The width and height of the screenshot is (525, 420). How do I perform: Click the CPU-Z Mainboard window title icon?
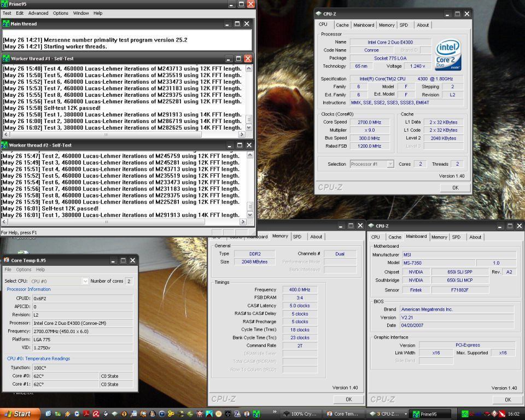371,226
